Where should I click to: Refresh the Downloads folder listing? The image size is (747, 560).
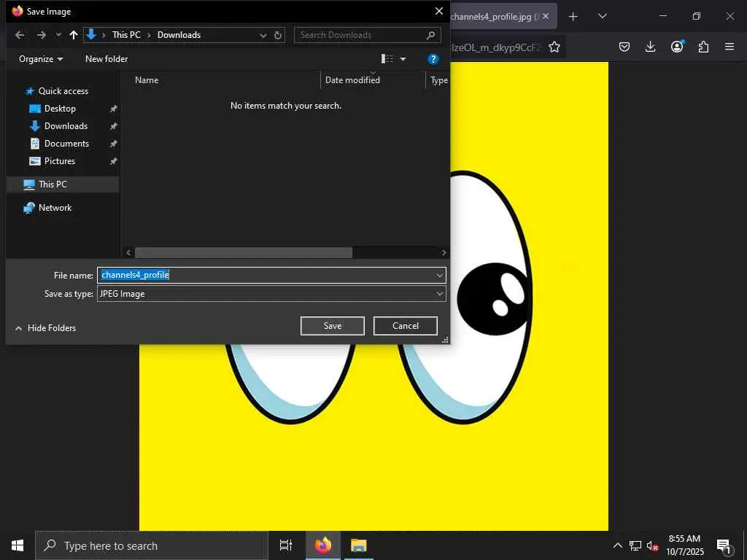278,35
